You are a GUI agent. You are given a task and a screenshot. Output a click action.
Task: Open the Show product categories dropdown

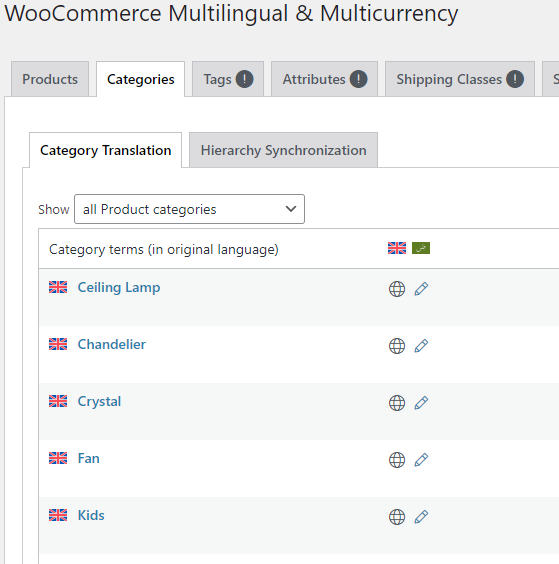pos(189,209)
